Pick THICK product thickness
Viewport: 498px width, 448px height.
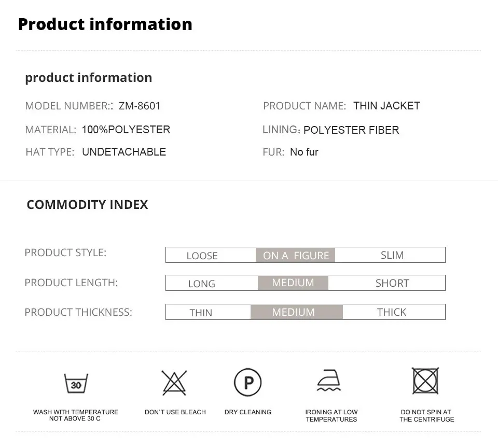(x=392, y=312)
